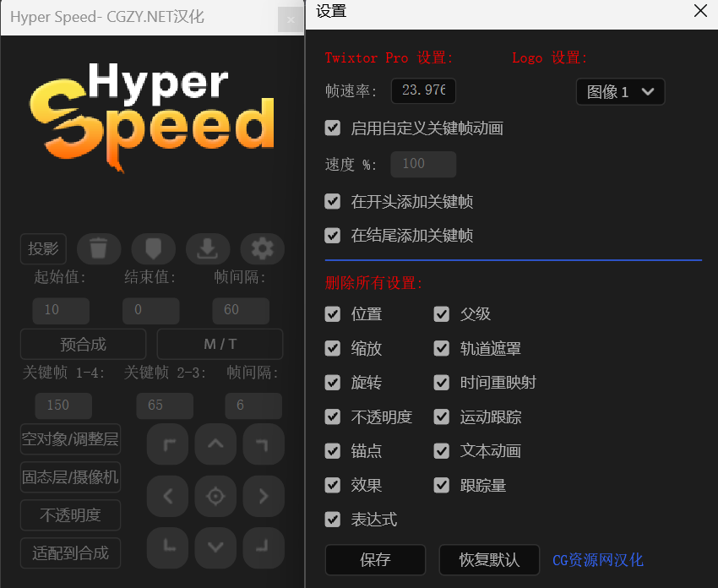The image size is (718, 588).
Task: Click the 保存 save button
Action: click(376, 559)
